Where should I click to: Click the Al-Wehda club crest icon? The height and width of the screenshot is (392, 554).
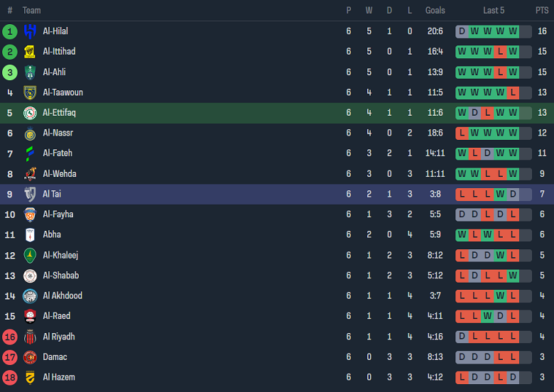30,174
